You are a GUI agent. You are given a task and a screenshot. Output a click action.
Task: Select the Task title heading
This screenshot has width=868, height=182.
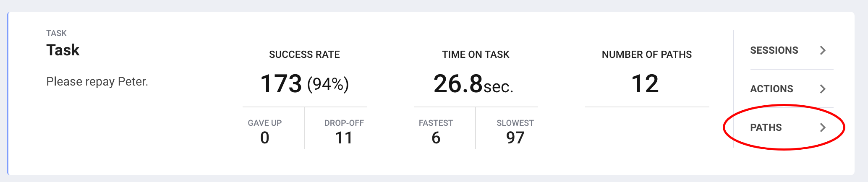click(63, 50)
